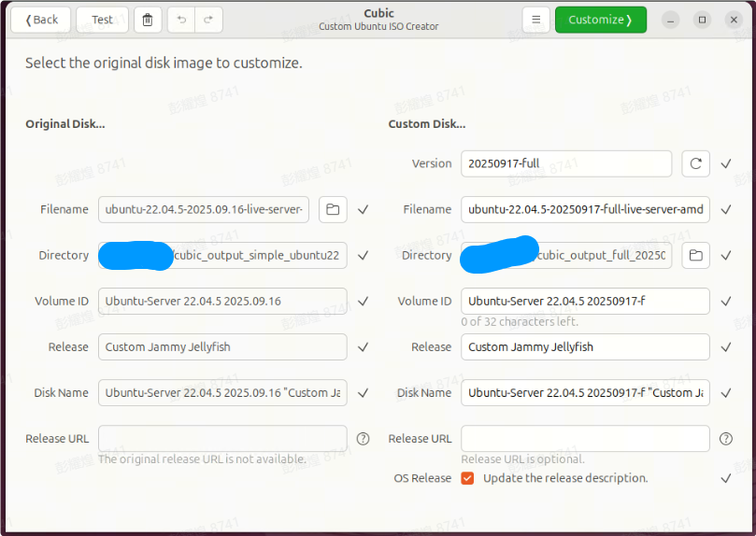
Task: Click the redo arrow icon
Action: 208,20
